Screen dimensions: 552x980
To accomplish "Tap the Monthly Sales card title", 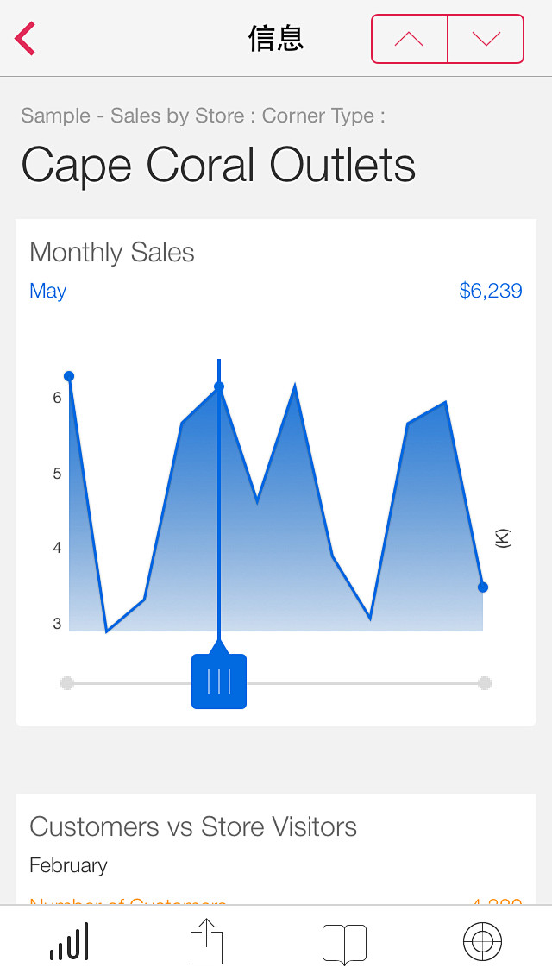I will (x=112, y=253).
